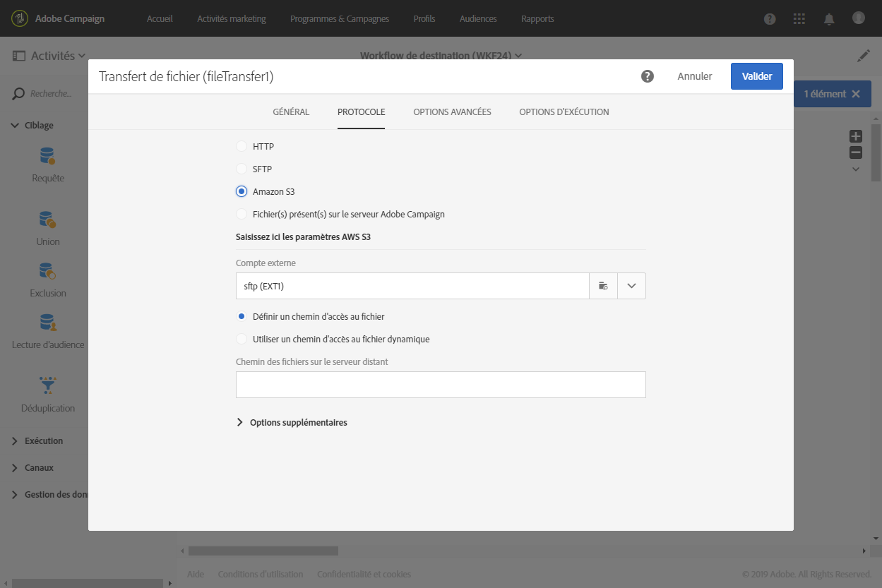Switch to the OPTIONS AVANCÉES tab
The height and width of the screenshot is (588, 882).
pyautogui.click(x=452, y=112)
